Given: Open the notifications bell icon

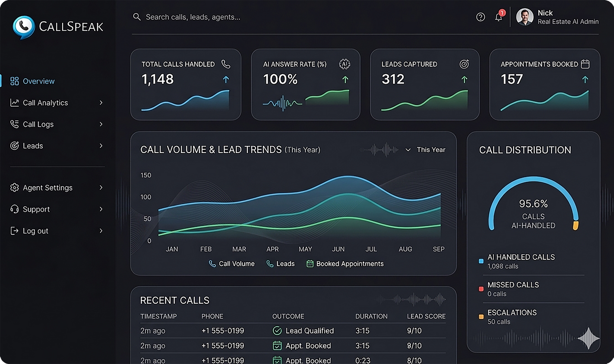Looking at the screenshot, I should (498, 17).
